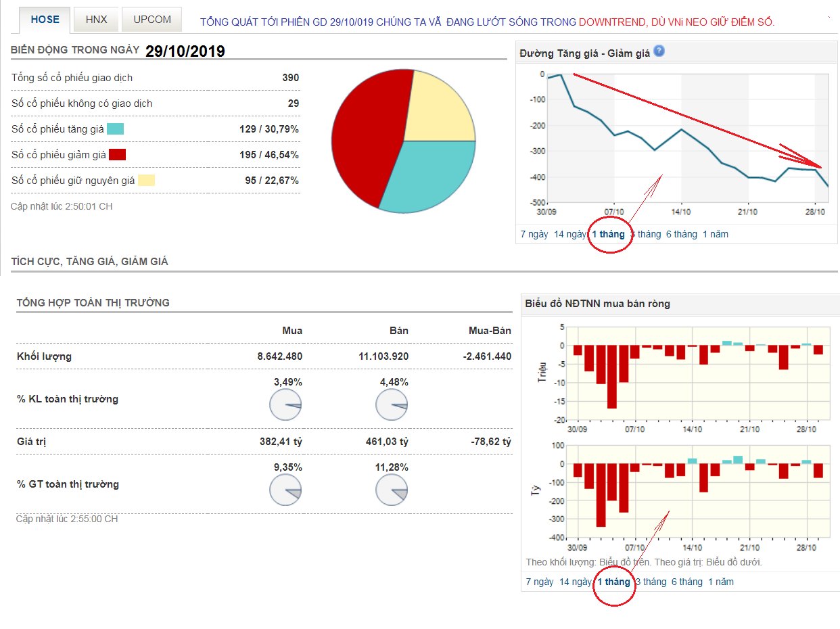
Task: Click the Giá trị row label
Action: [x=31, y=442]
